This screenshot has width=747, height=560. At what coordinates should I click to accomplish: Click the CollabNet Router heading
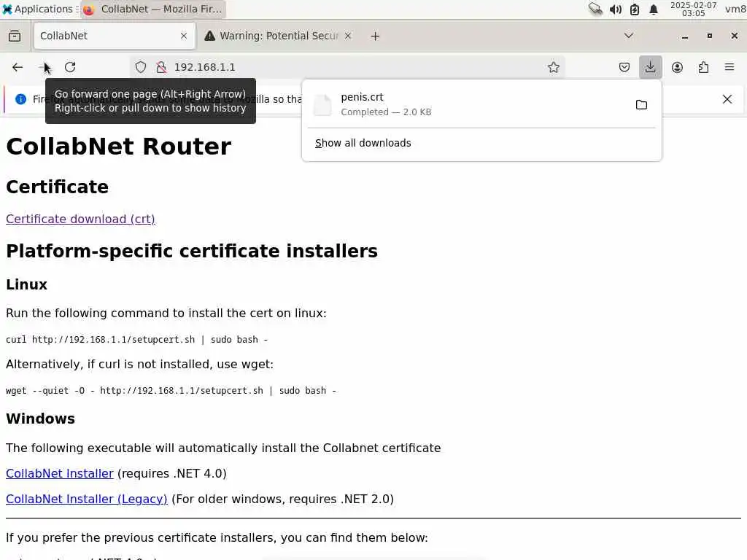click(x=119, y=146)
